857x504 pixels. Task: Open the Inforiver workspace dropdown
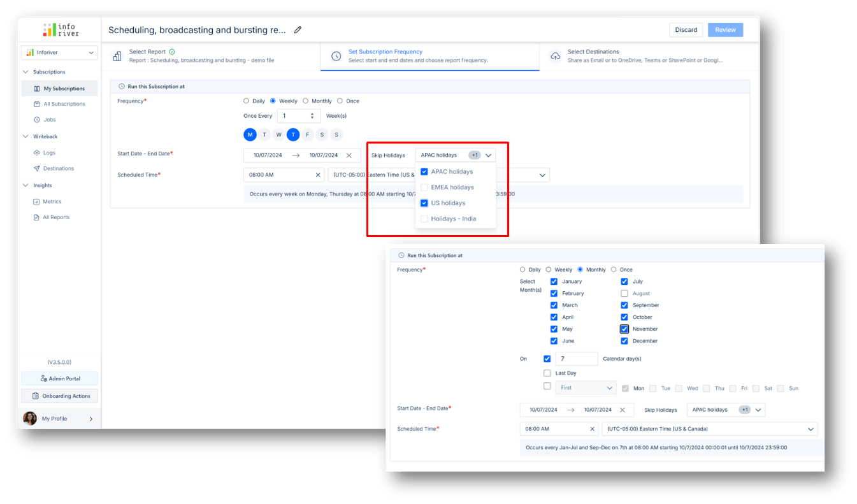tap(59, 52)
